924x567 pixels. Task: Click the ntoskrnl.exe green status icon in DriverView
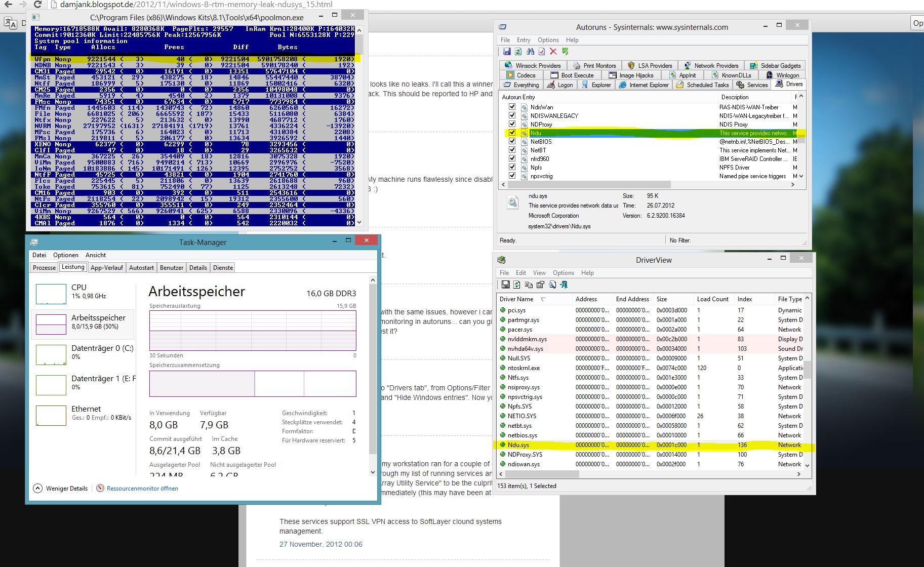click(503, 368)
